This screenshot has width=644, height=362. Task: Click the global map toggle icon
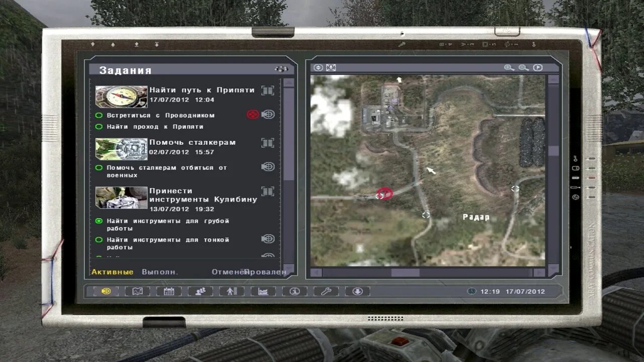click(318, 67)
